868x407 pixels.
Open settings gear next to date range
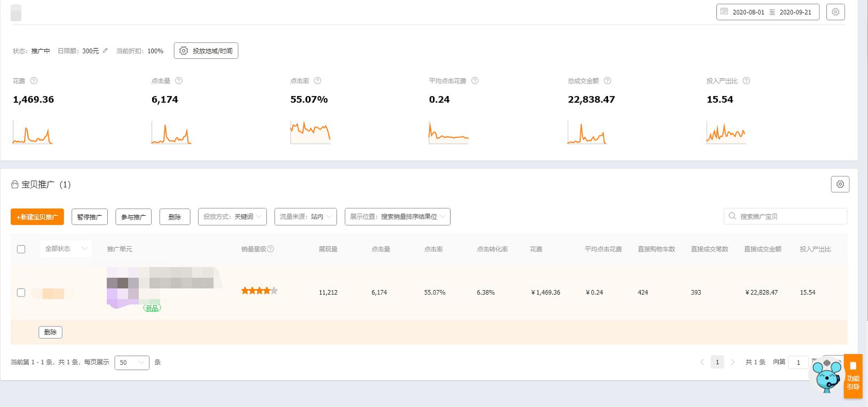coord(835,12)
